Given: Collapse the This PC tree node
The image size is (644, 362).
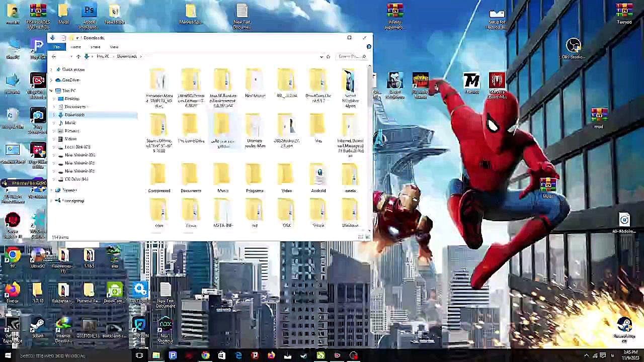Looking at the screenshot, I should pyautogui.click(x=51, y=90).
